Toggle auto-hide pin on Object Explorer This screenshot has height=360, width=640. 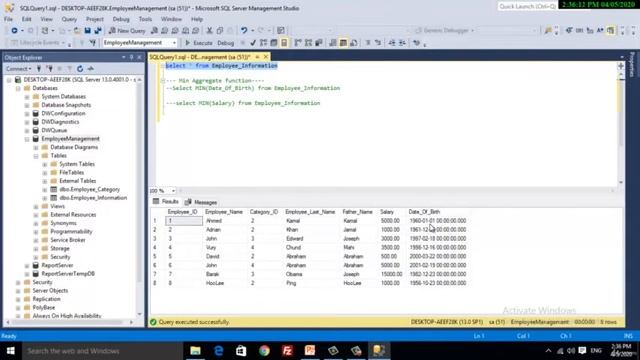pos(131,58)
